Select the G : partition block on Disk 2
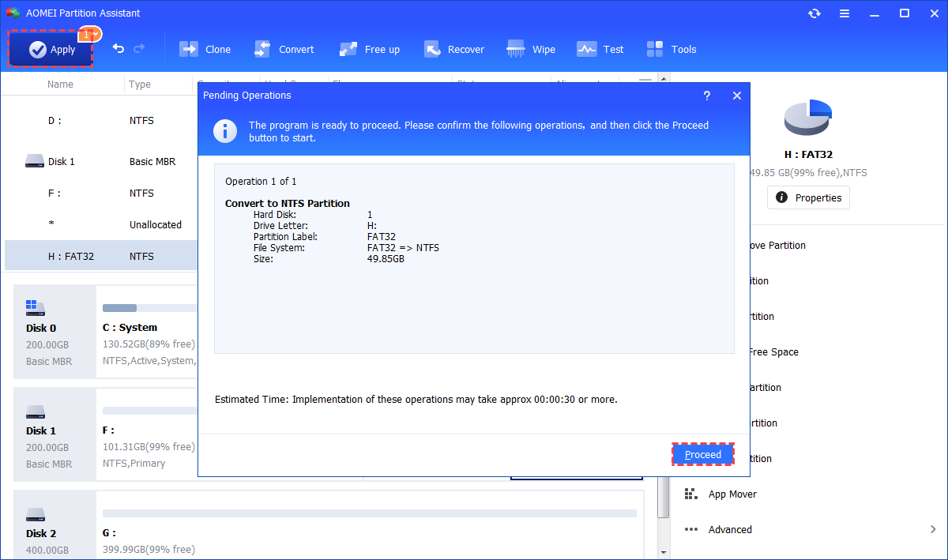 tap(370, 524)
